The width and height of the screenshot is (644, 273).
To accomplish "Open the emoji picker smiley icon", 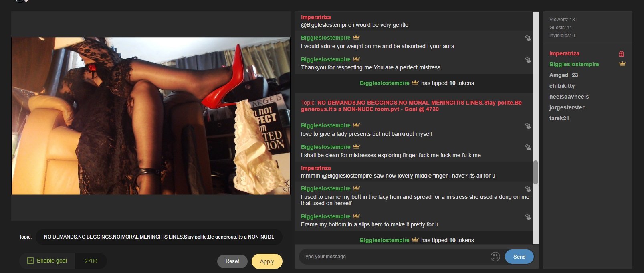I will tap(495, 257).
